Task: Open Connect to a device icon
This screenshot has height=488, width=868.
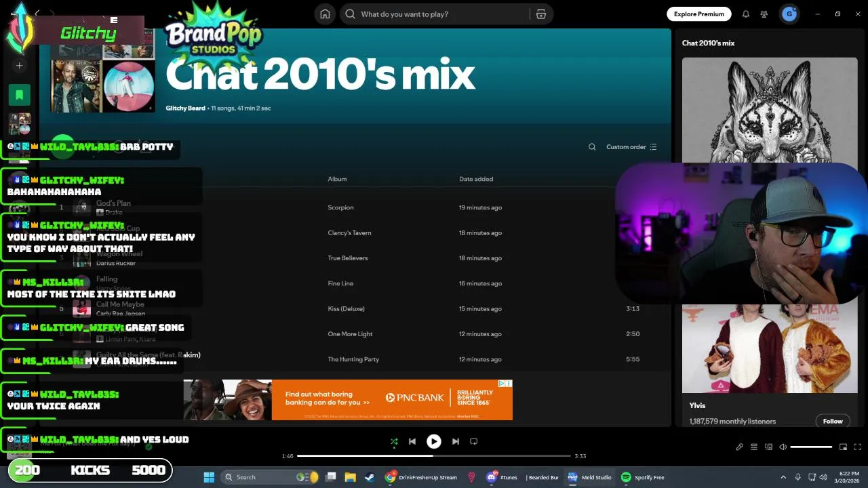Action: tap(768, 447)
